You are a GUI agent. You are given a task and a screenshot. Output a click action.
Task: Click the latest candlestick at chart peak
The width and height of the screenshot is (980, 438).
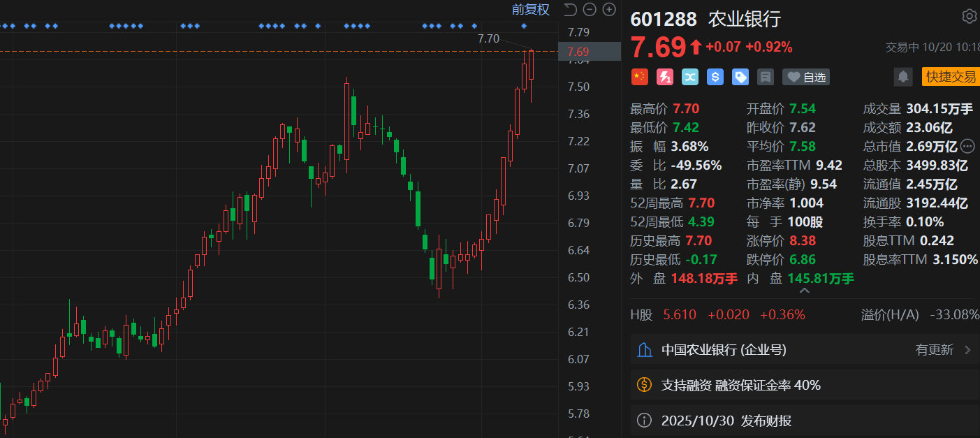pos(532,66)
